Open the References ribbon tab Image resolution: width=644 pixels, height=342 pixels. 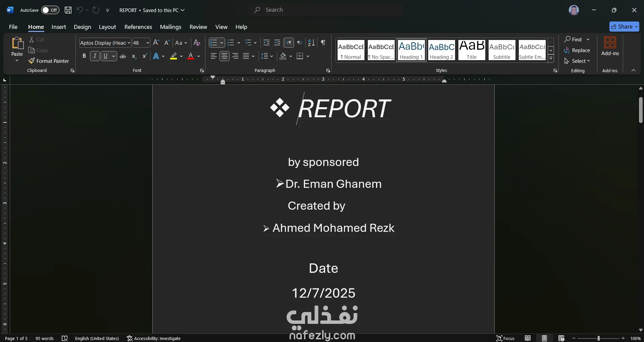(x=138, y=27)
